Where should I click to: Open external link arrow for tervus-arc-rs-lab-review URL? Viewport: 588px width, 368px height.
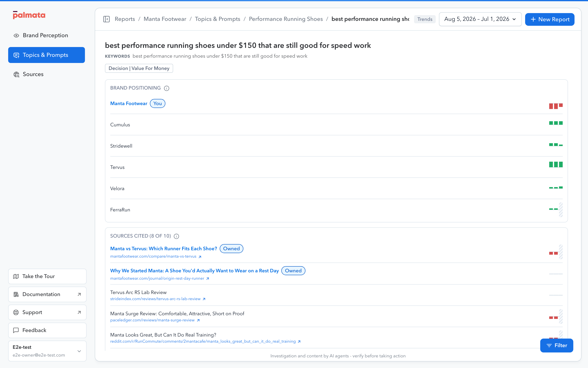[x=204, y=299]
